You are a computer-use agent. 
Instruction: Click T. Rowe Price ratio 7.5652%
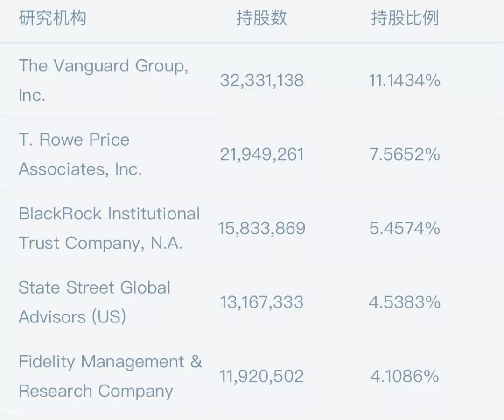pos(405,154)
